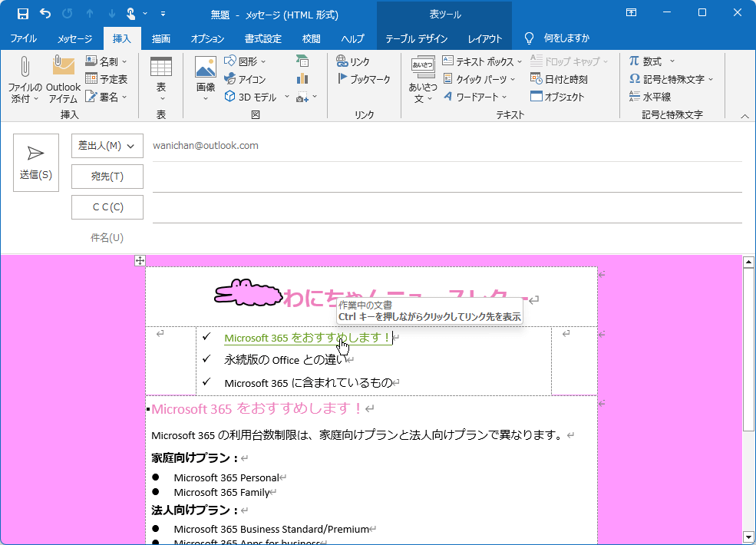This screenshot has height=545, width=756.
Task: Open the Shapes (図形) gallery
Action: [245, 61]
